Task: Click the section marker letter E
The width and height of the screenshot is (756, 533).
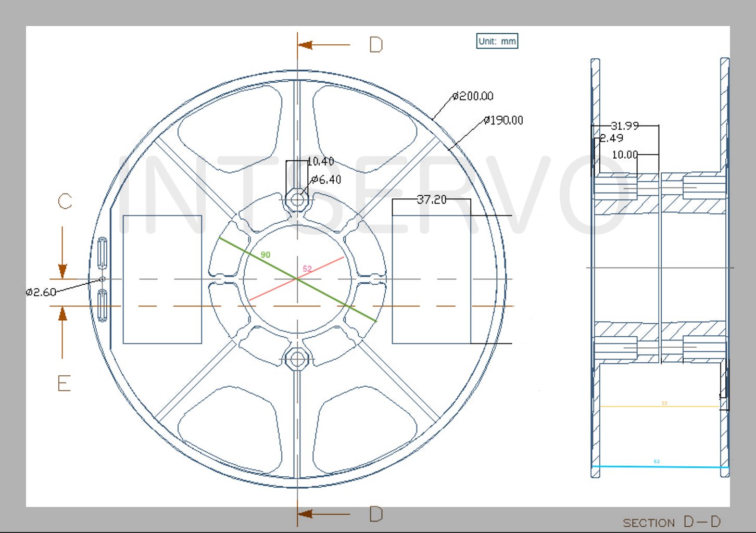Action: [64, 384]
